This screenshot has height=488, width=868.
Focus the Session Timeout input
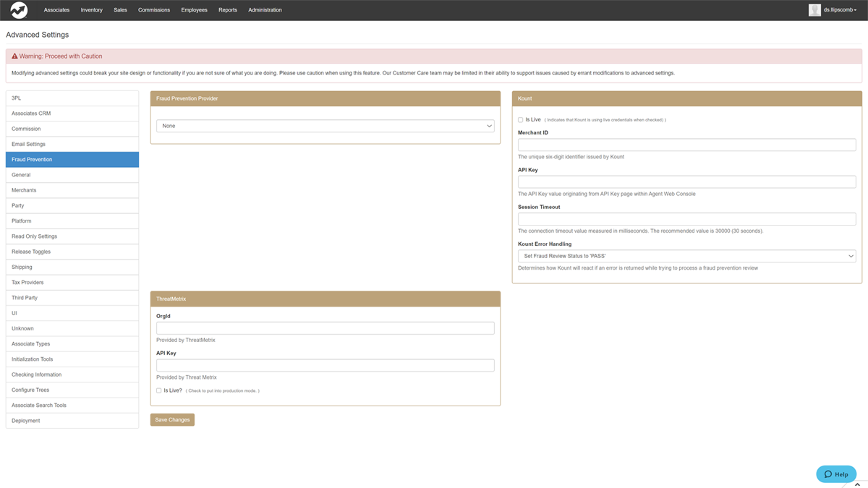pyautogui.click(x=686, y=219)
